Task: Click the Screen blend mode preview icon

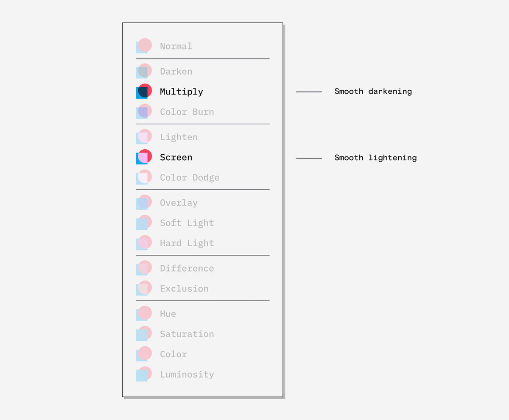Action: coord(144,157)
